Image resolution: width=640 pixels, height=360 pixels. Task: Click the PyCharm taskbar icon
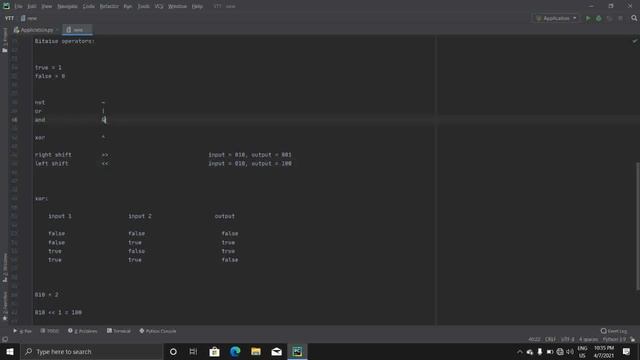click(x=297, y=352)
